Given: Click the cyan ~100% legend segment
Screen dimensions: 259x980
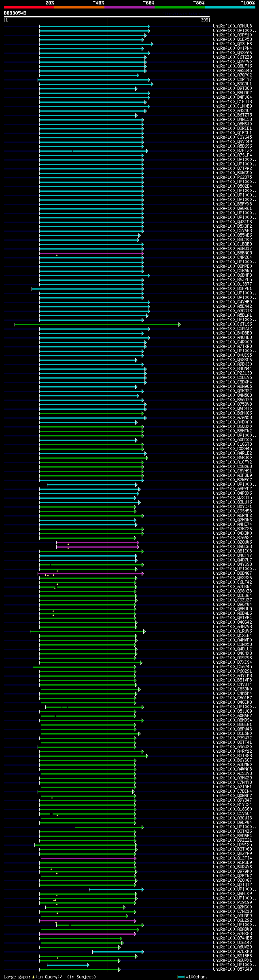Looking at the screenshot, I should [x=230, y=7].
